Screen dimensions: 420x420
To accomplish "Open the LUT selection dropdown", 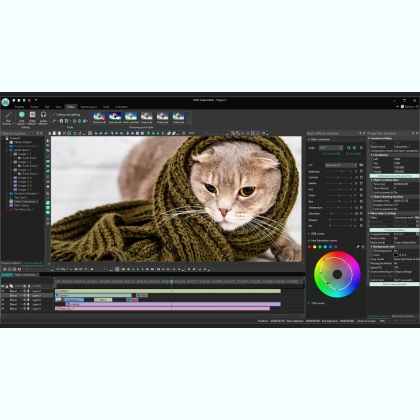I will (x=341, y=165).
